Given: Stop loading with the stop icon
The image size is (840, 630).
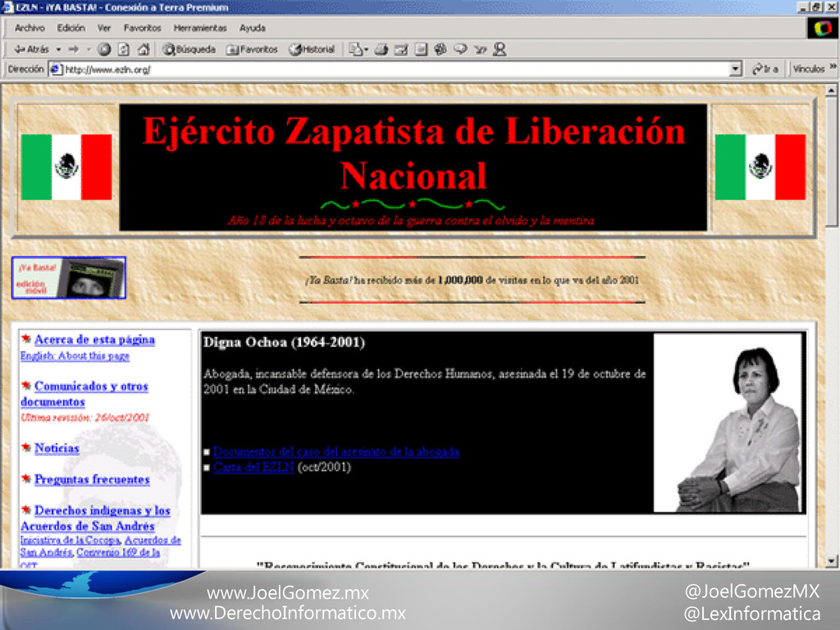Looking at the screenshot, I should pyautogui.click(x=104, y=49).
